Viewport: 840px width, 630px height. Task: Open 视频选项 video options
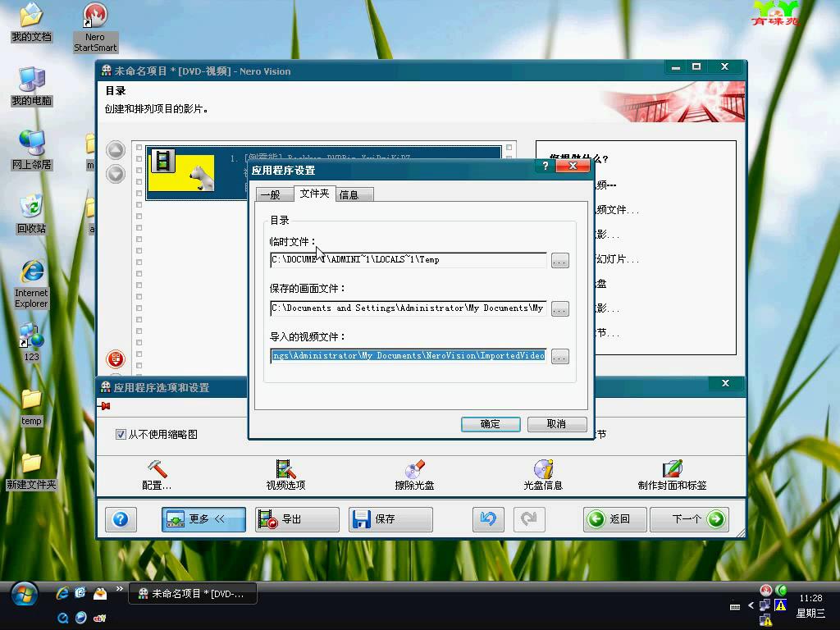pyautogui.click(x=285, y=475)
